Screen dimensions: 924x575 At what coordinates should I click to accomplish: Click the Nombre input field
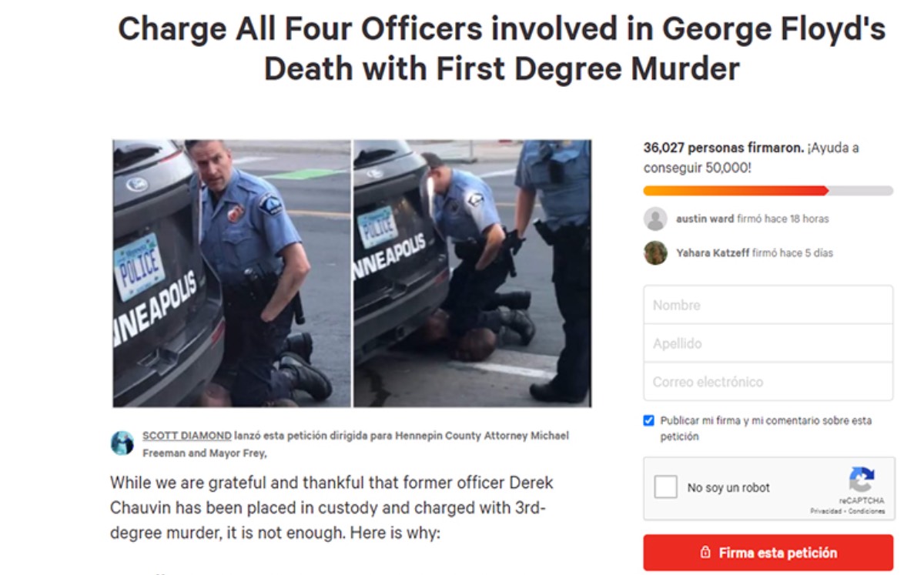tap(768, 305)
